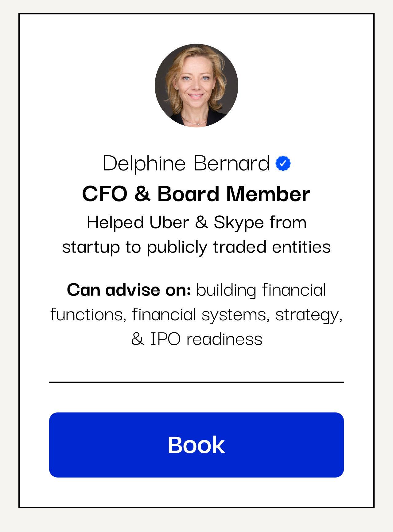
Task: Click the word 'functions,' in the advice text
Action: click(88, 315)
